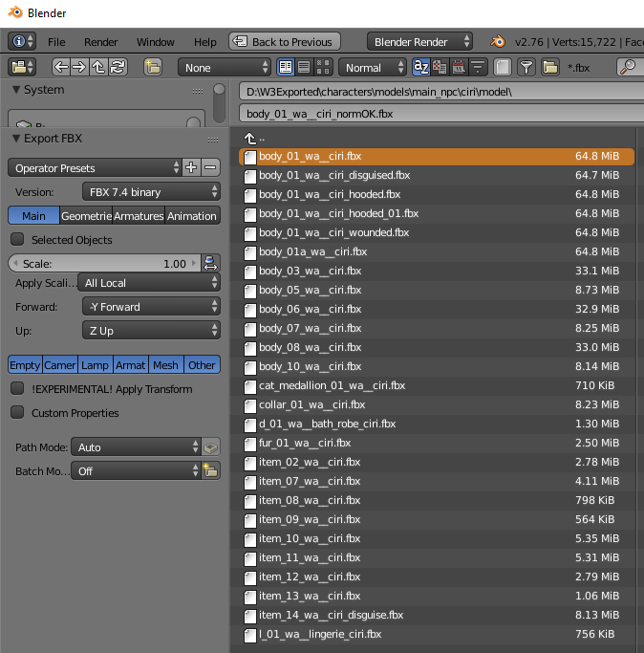Open the Window menu
The height and width of the screenshot is (653, 644).
point(156,42)
